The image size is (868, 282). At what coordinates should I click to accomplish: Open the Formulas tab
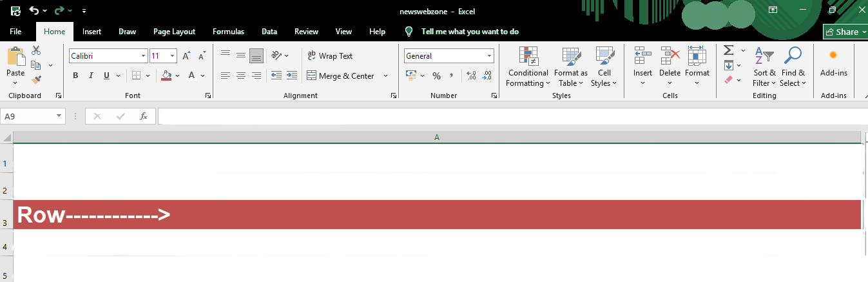(x=228, y=32)
